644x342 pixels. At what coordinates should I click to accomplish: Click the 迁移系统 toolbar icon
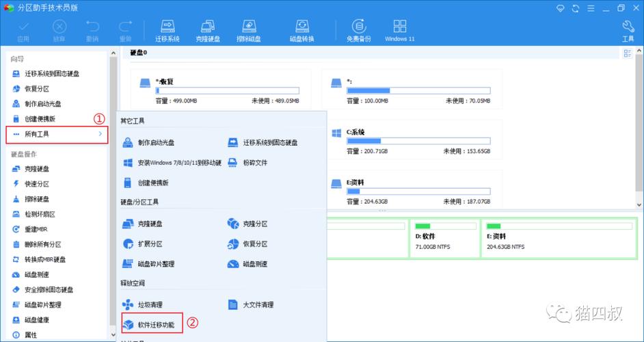point(167,31)
